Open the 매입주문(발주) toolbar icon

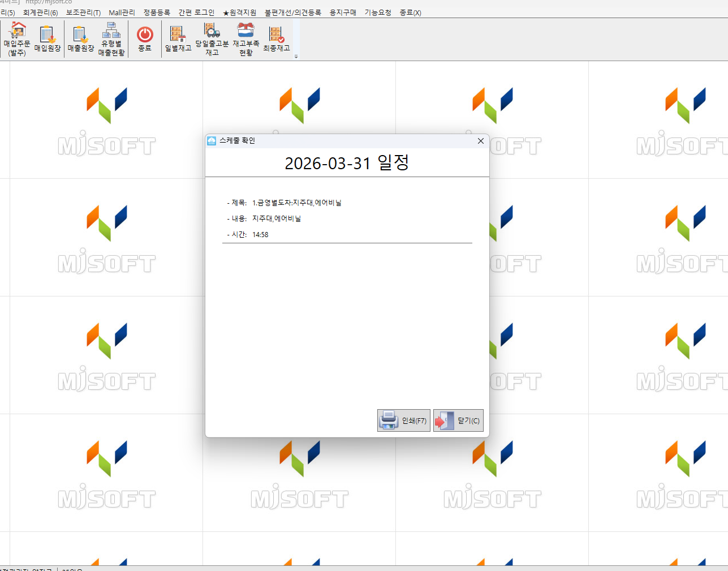coord(18,38)
